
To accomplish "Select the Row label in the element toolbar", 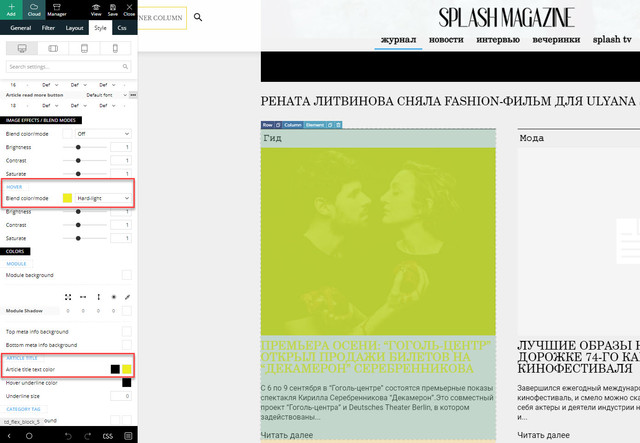I will 267,125.
